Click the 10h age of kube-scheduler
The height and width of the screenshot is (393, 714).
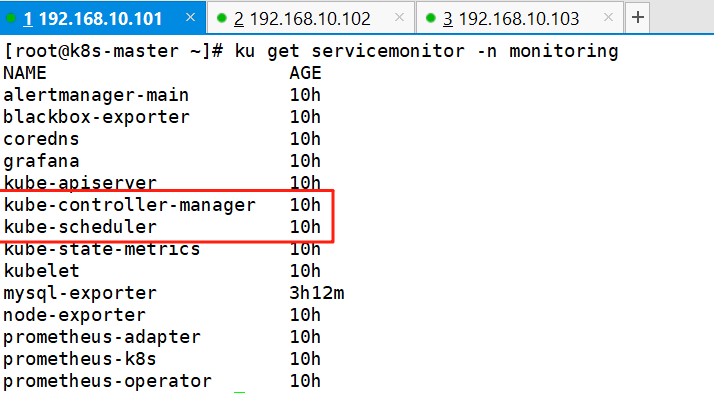[x=305, y=227]
